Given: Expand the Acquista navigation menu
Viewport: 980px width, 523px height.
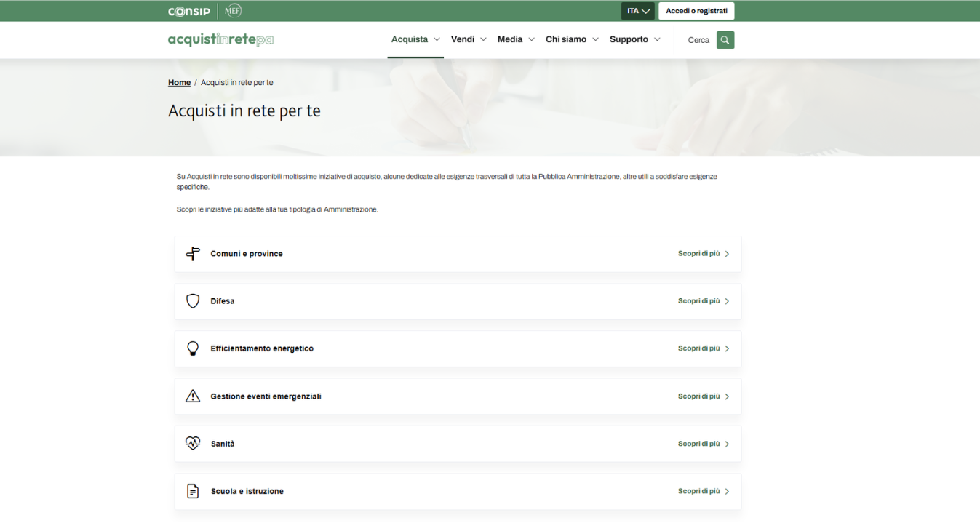Looking at the screenshot, I should [415, 39].
